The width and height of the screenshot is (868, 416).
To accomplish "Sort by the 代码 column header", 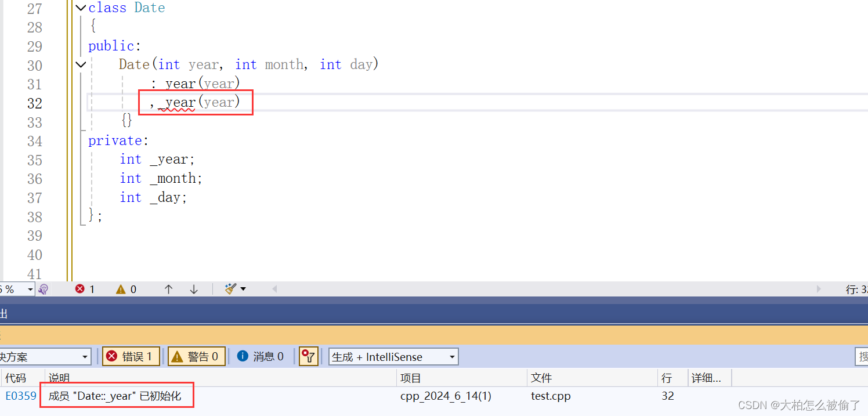I will tap(22, 378).
